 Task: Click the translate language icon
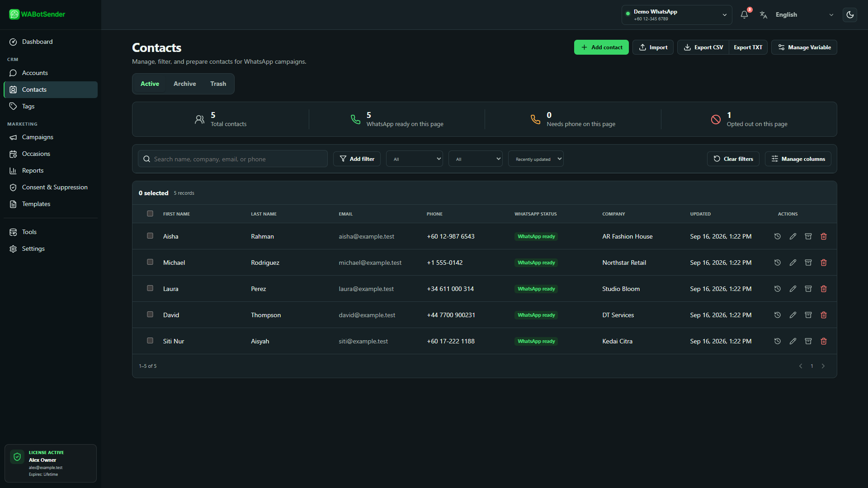(x=764, y=14)
